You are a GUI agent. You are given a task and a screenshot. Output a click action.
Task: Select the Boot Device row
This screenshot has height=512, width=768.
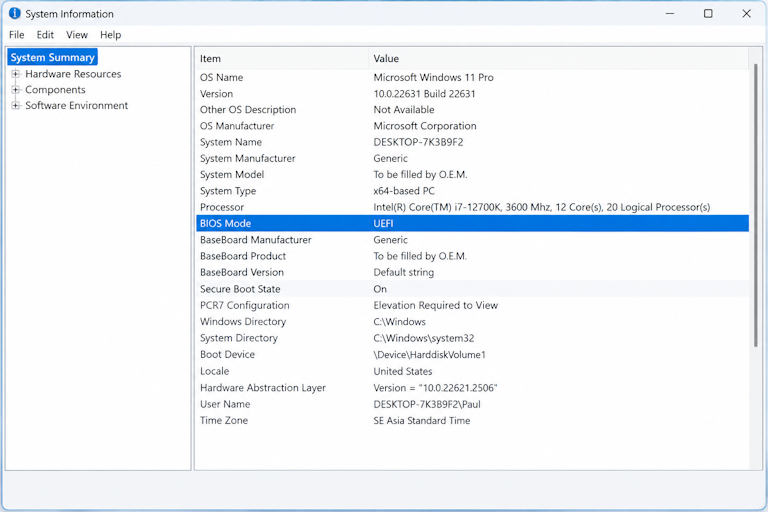(473, 354)
